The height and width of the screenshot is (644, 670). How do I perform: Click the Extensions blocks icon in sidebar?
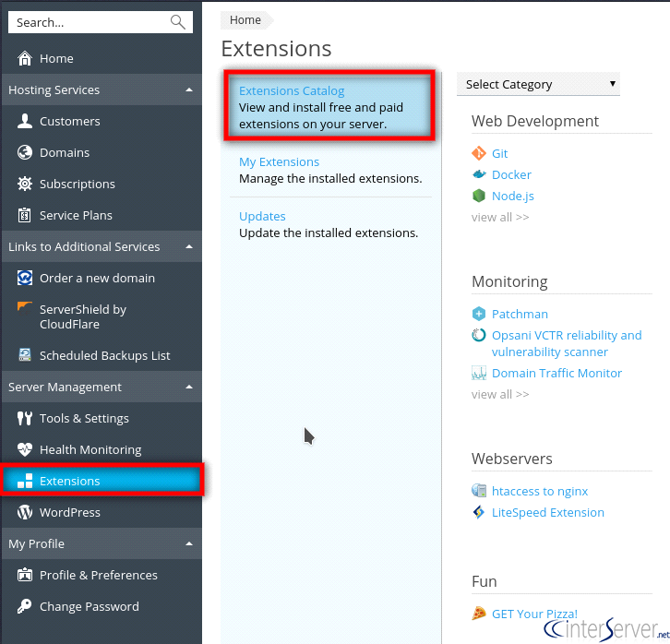pos(25,481)
